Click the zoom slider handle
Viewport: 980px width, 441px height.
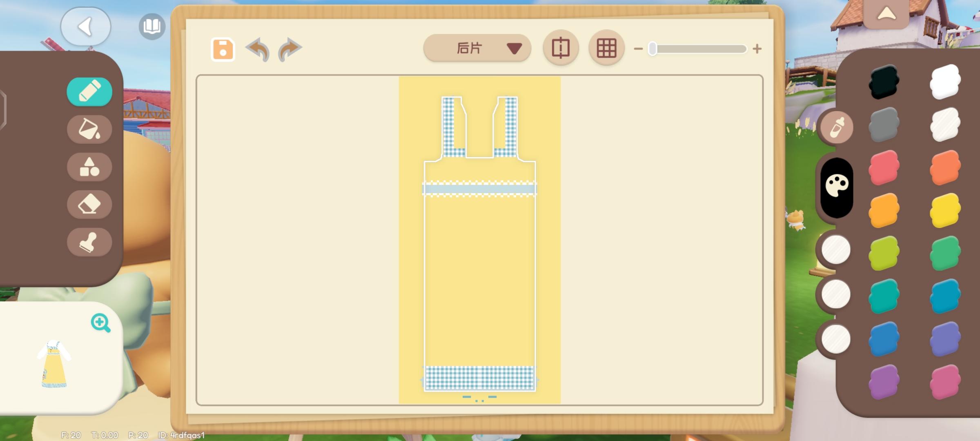[653, 49]
